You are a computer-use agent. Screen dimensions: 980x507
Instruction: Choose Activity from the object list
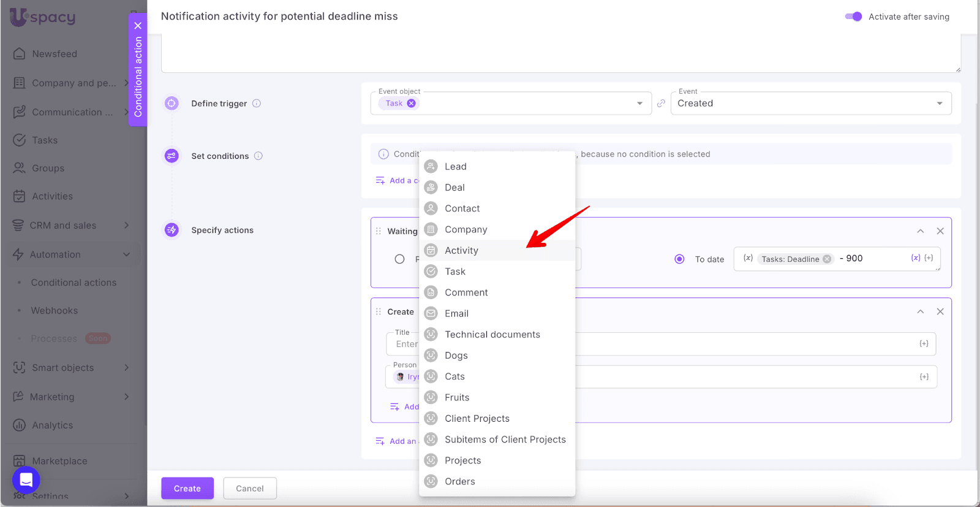coord(461,251)
